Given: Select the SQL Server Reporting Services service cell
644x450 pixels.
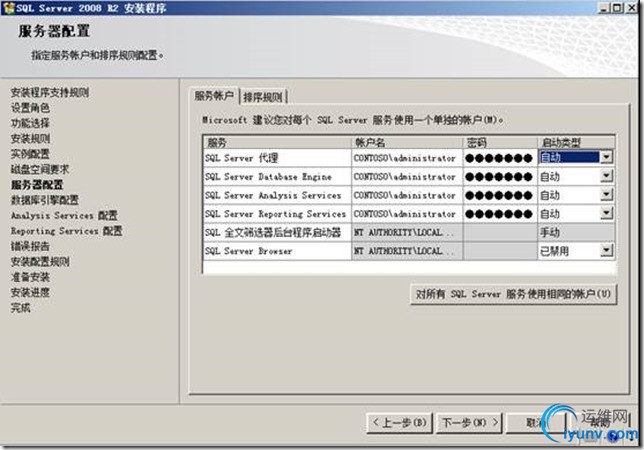Looking at the screenshot, I should 277,214.
